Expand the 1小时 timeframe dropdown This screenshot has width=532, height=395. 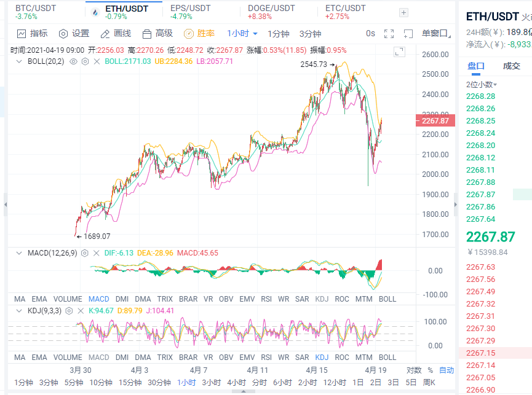[242, 34]
